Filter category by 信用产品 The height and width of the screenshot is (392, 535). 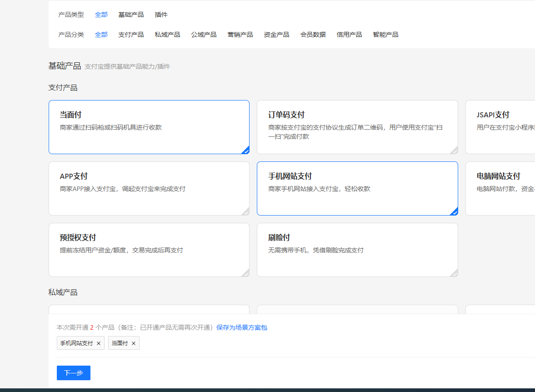(x=349, y=35)
